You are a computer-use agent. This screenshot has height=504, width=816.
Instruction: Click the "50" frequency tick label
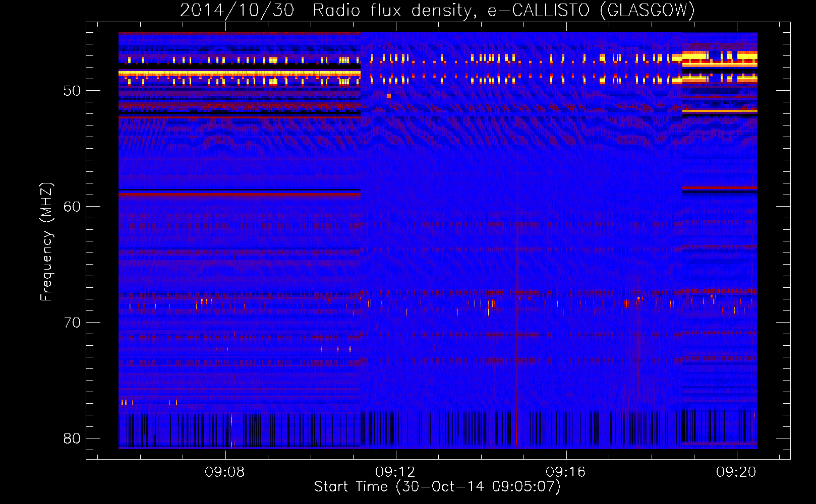(72, 91)
